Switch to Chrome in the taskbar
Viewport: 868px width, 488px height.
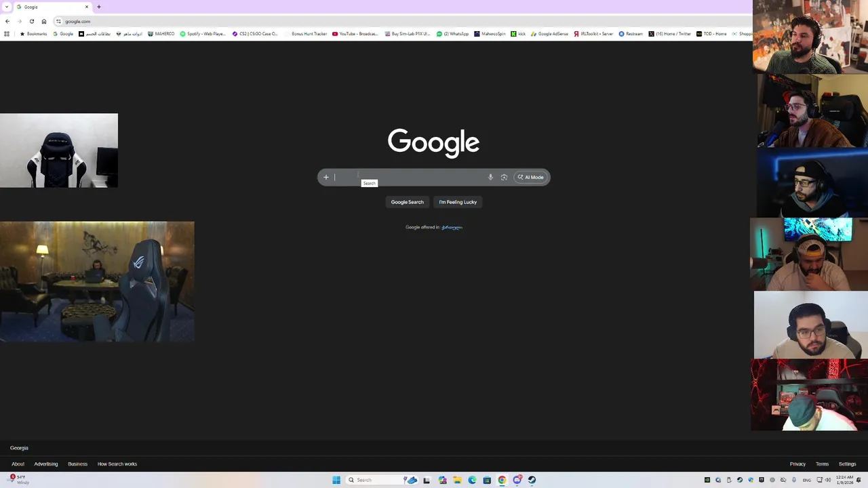(x=502, y=480)
